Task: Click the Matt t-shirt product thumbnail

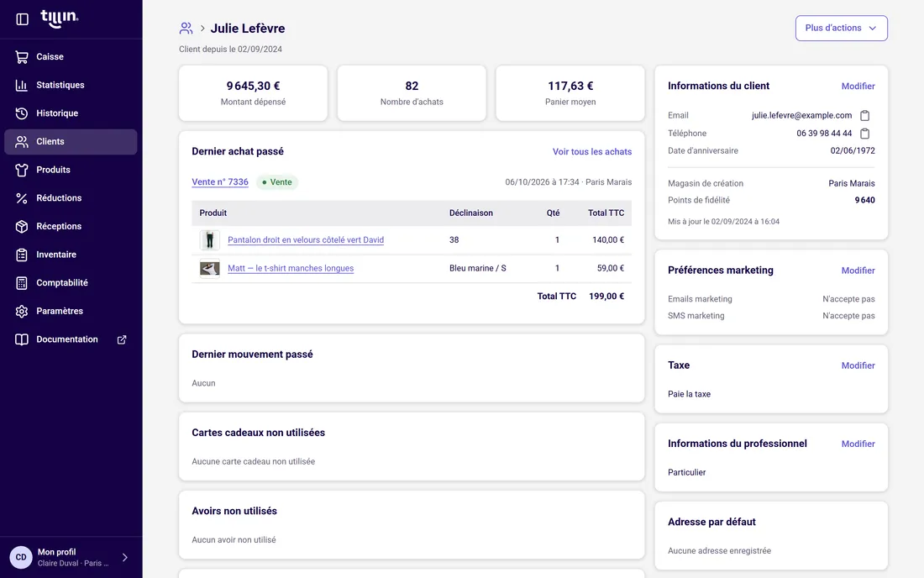Action: (210, 268)
